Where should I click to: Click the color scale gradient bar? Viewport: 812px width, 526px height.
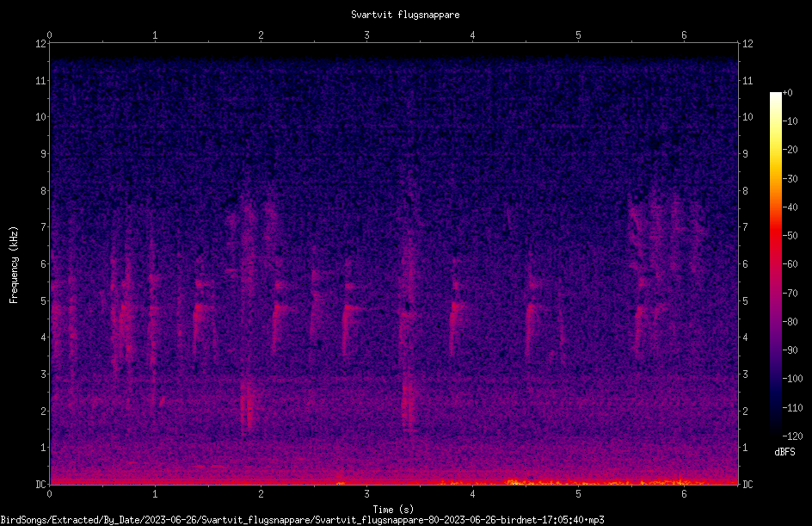(776, 264)
